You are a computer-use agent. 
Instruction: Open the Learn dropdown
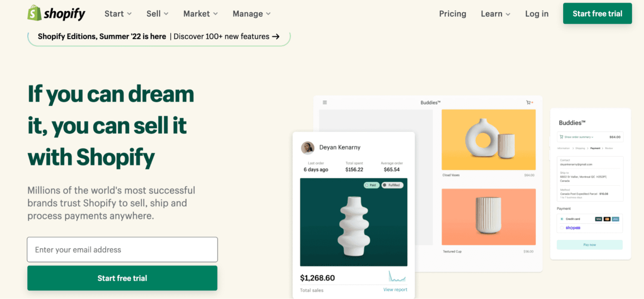tap(495, 13)
